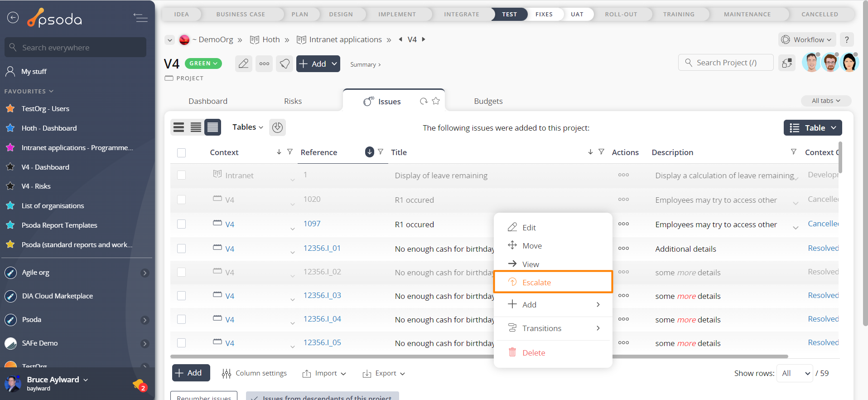Screen dimensions: 868x400
Task: Open the DemoOrg breadcrumb link
Action: click(216, 39)
